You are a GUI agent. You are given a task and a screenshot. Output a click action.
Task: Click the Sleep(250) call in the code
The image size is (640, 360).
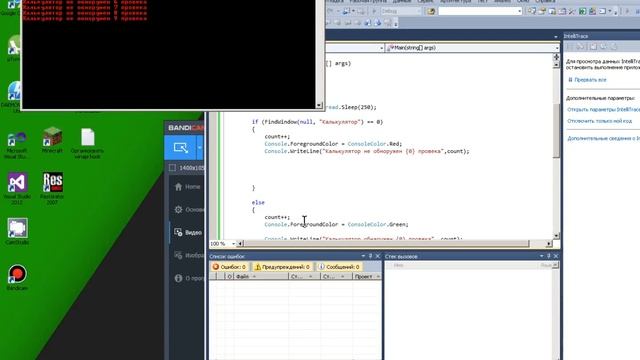[x=358, y=107]
